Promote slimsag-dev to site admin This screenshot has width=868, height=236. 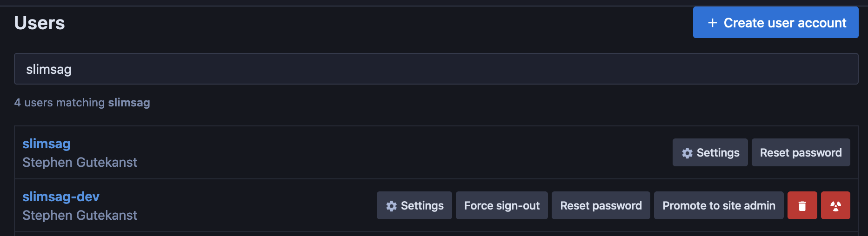[719, 205]
